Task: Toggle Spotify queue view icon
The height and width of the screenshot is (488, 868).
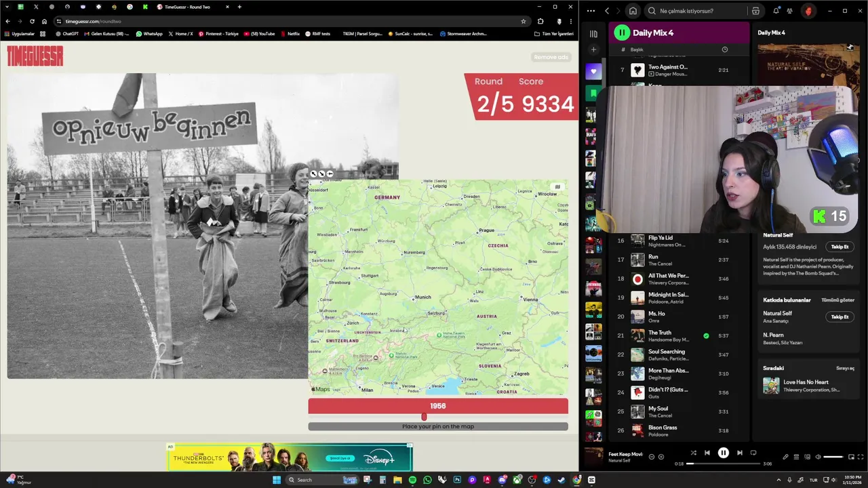Action: click(x=796, y=457)
